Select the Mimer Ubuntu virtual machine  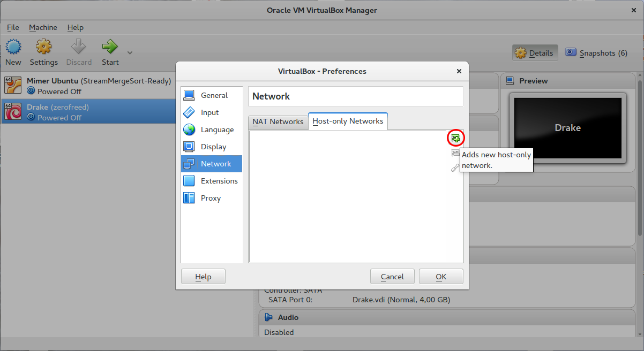click(x=88, y=86)
